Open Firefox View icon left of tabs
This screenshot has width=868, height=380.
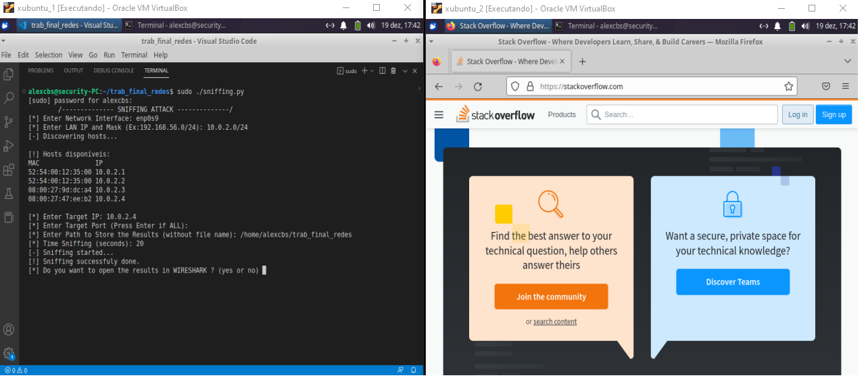click(x=436, y=61)
